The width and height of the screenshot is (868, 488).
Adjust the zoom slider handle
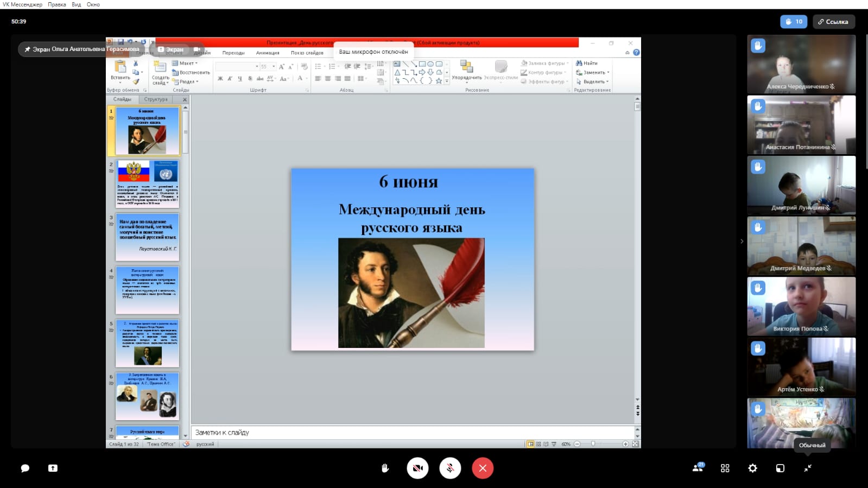point(593,444)
